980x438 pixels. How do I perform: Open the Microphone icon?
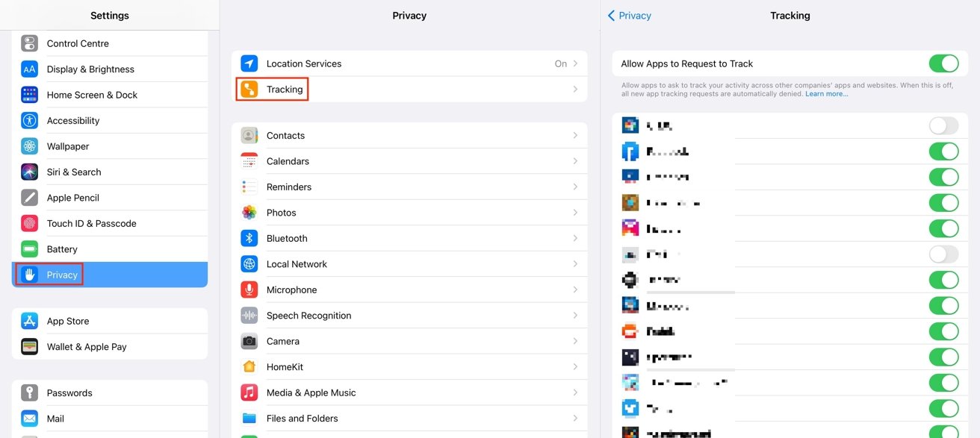pyautogui.click(x=249, y=290)
